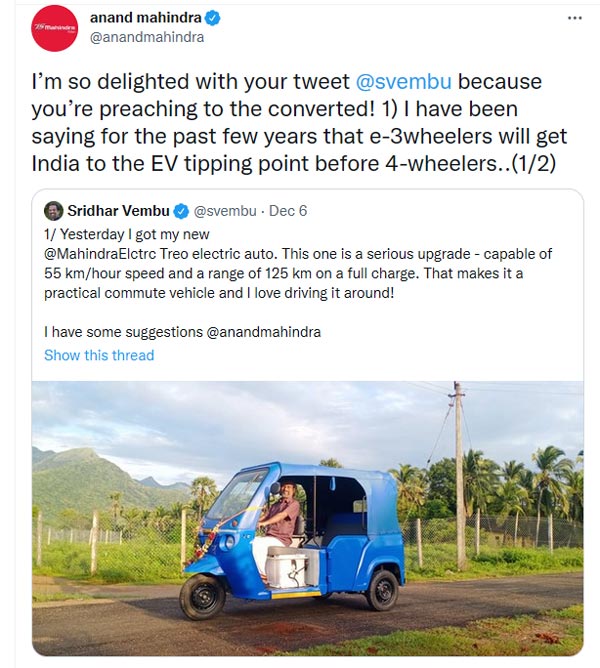The height and width of the screenshot is (668, 600).
Task: Click the @svembu handle in quoted tweet header
Action: [225, 211]
